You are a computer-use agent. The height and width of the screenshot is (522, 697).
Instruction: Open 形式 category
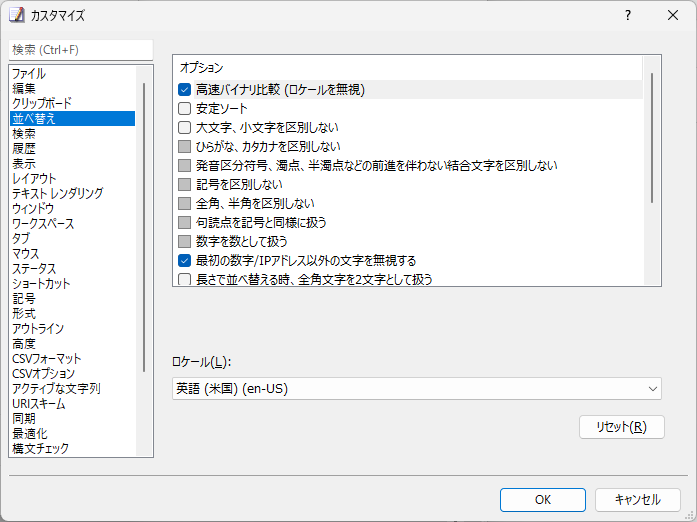click(72, 314)
